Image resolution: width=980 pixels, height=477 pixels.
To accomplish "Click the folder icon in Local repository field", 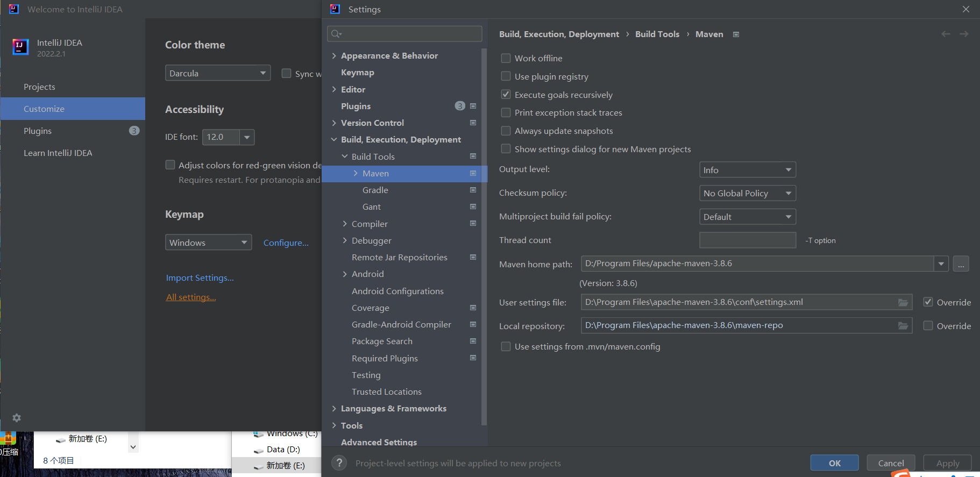I will [903, 325].
